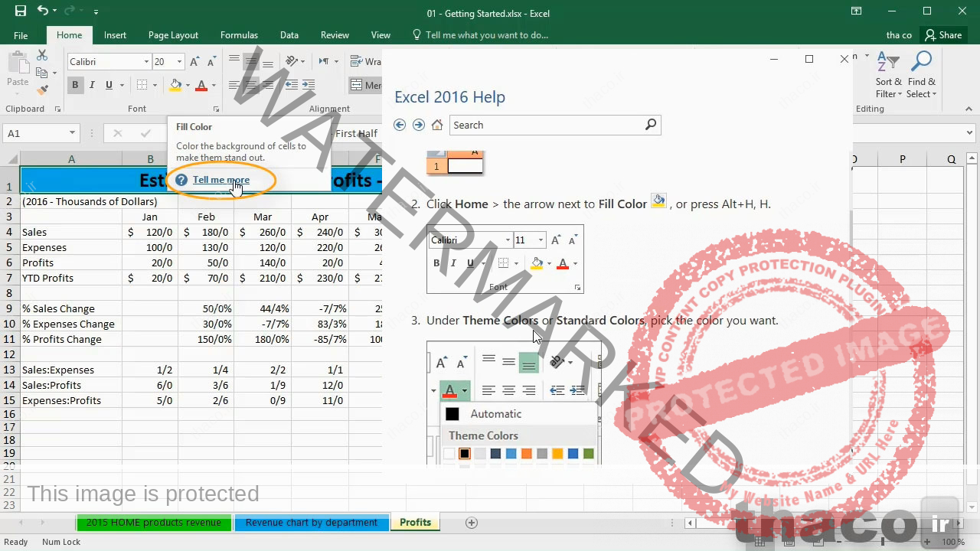Click the Help pane Search field
Viewport: 980px width, 551px height.
[x=547, y=125]
